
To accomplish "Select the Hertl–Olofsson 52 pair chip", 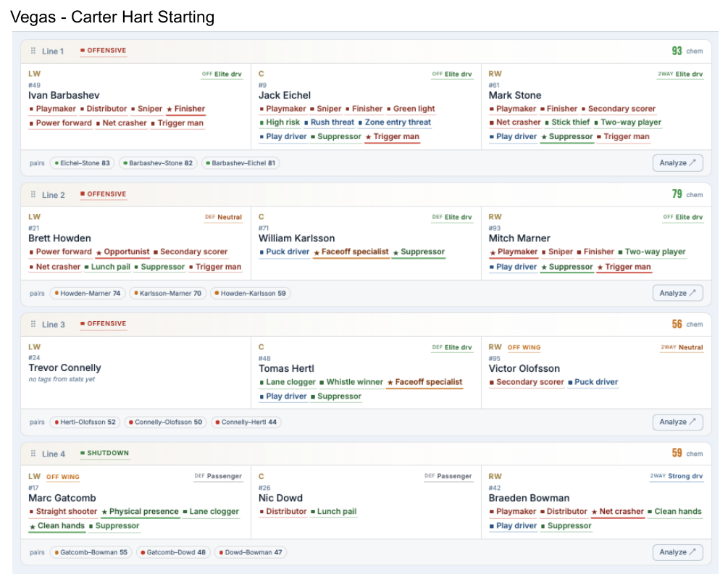I will tap(85, 422).
